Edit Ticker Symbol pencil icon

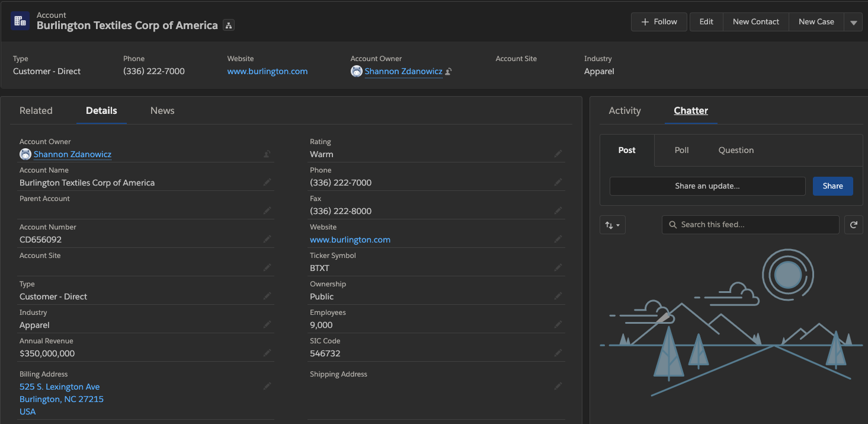(558, 267)
